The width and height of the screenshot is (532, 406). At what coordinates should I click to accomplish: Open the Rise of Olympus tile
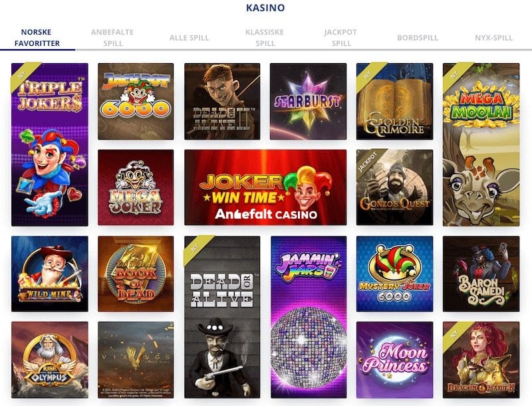(x=49, y=360)
